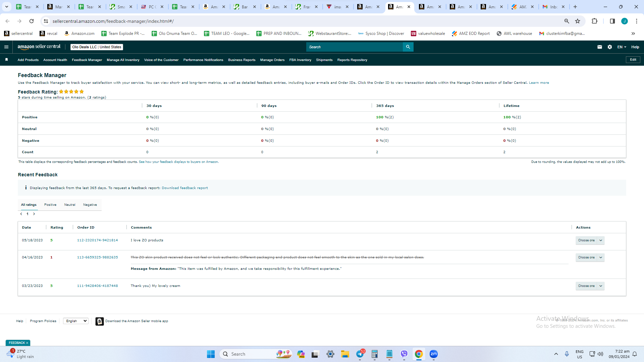Image resolution: width=644 pixels, height=362 pixels.
Task: Click the Windows taskbar Search box
Action: pyautogui.click(x=256, y=354)
